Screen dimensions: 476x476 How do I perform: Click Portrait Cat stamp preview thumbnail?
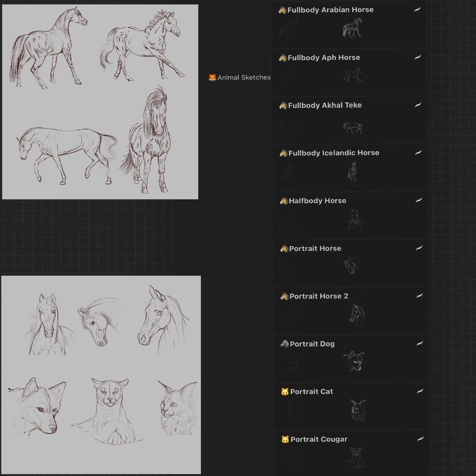pos(358,410)
